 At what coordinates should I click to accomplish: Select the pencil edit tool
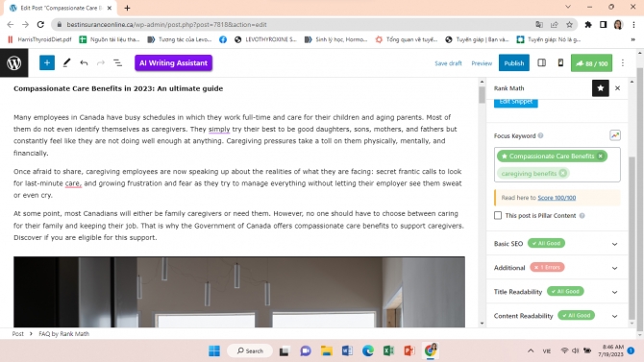click(66, 62)
